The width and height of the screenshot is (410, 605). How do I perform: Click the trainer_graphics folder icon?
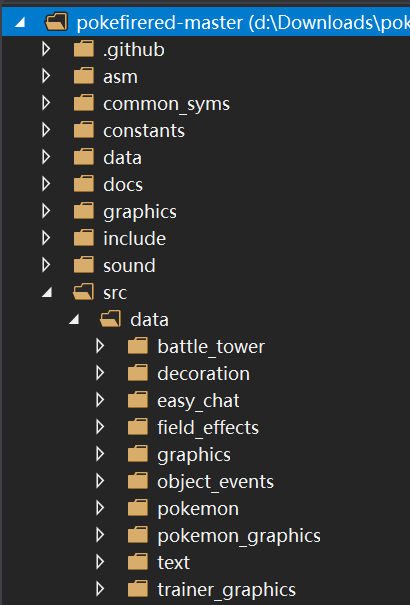tap(138, 589)
